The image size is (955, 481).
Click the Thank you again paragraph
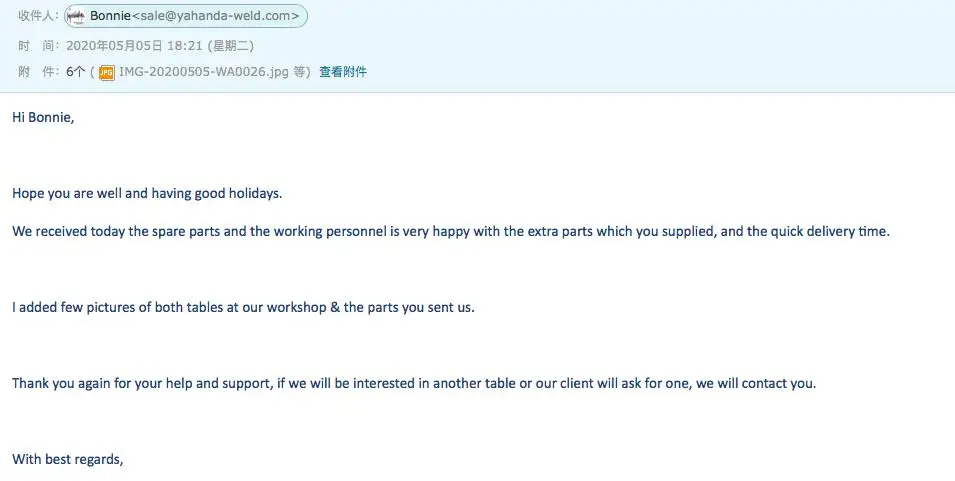click(414, 384)
